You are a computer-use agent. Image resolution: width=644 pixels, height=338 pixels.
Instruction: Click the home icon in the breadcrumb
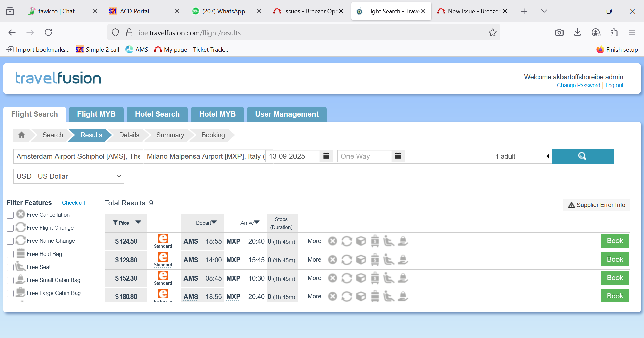point(22,135)
